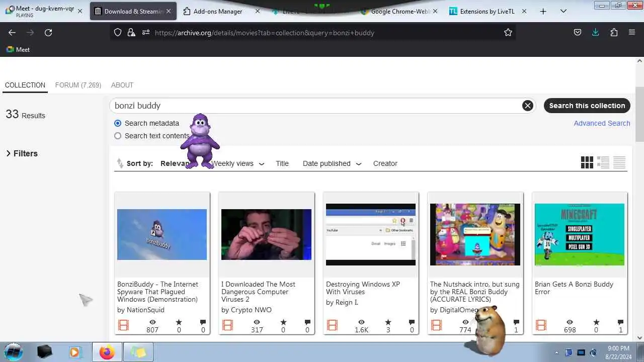Click Search this collection button
This screenshot has width=644, height=362.
pos(587,106)
